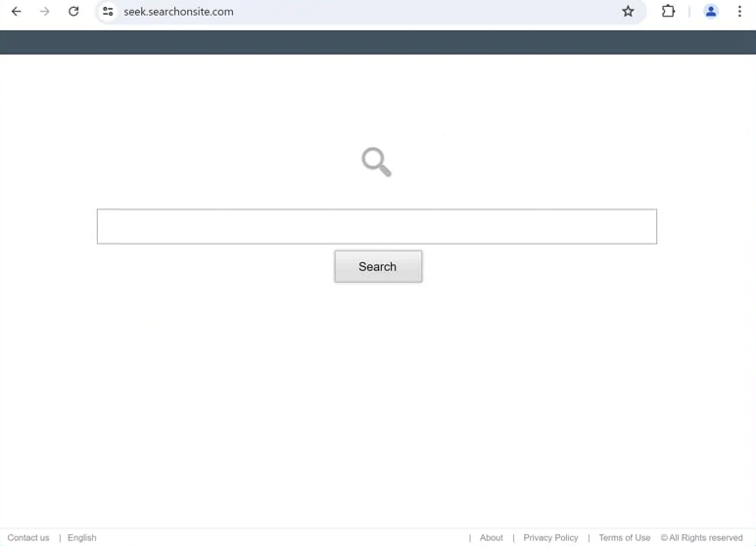The image size is (756, 546).
Task: Open the Extensions puzzle icon
Action: (x=668, y=12)
